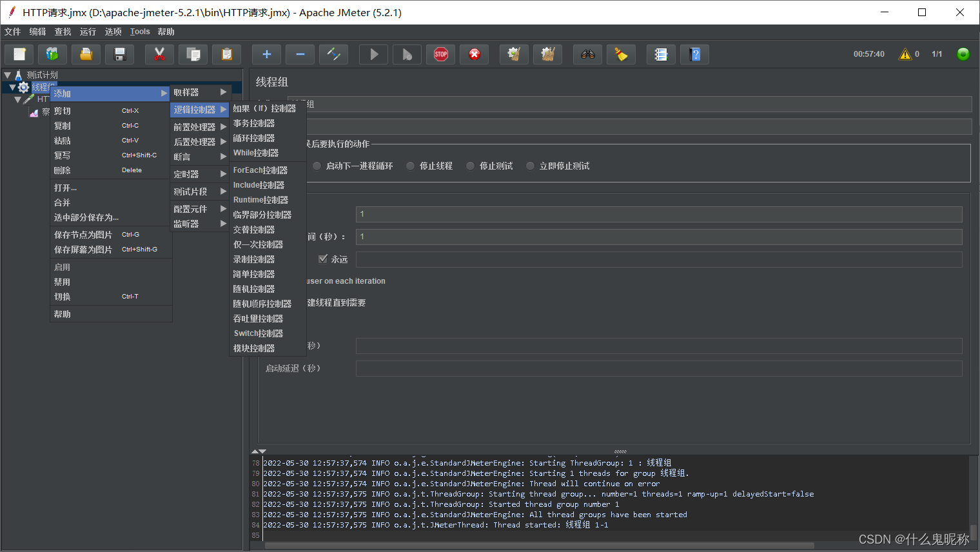The image size is (980, 552).
Task: Open the 编辑 menu
Action: 37,32
